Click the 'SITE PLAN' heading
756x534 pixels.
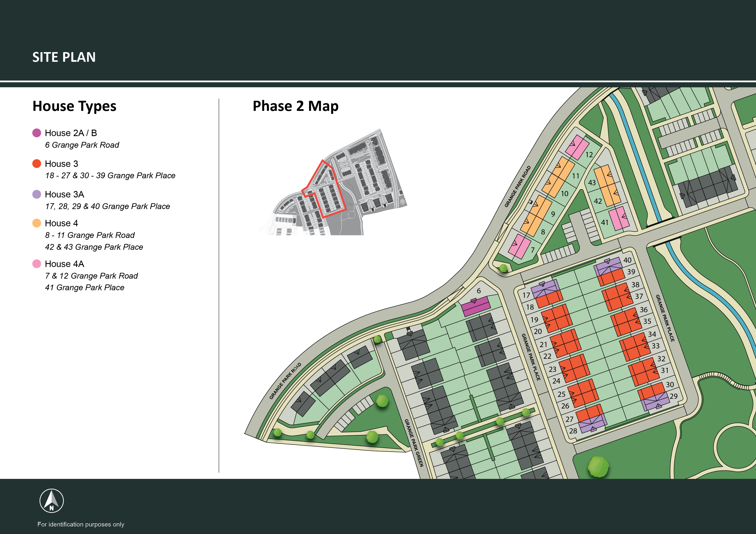[x=64, y=57]
